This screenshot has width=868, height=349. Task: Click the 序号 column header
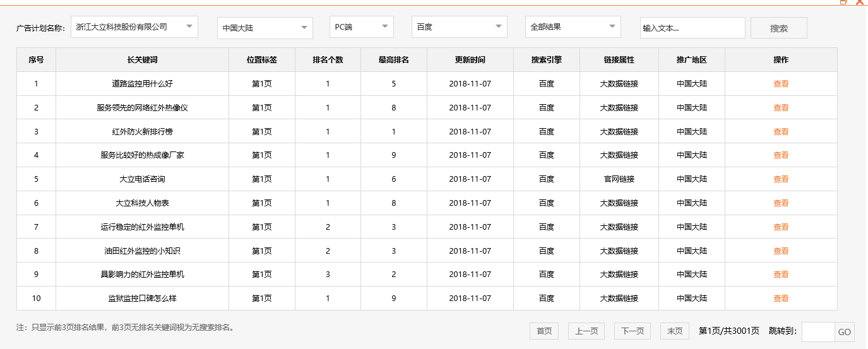(x=36, y=60)
